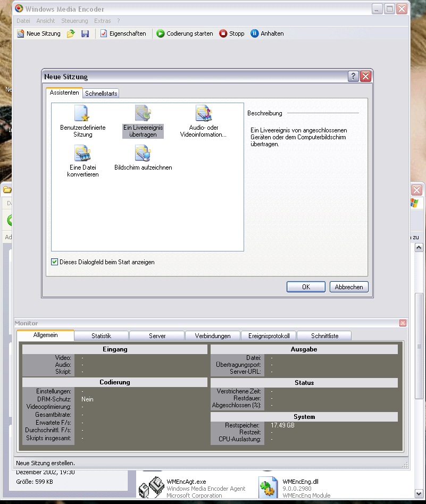Click the Stopp toolbar button
426x504 pixels.
point(231,33)
